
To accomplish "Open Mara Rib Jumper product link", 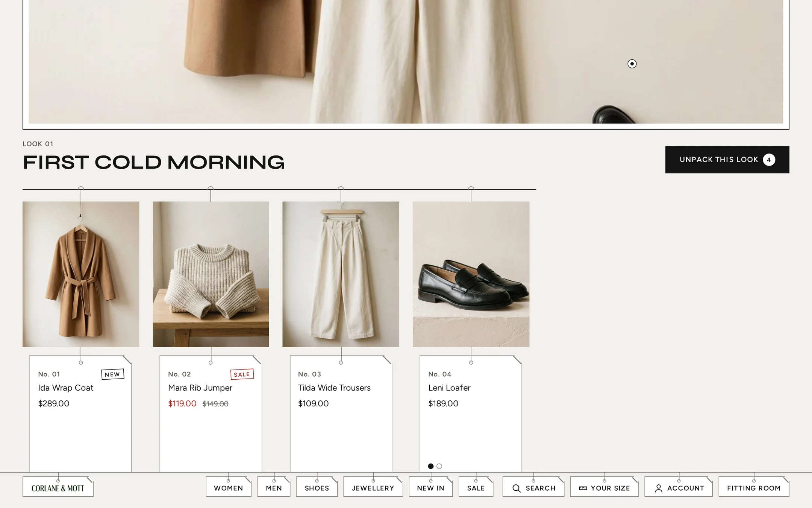I will [200, 388].
